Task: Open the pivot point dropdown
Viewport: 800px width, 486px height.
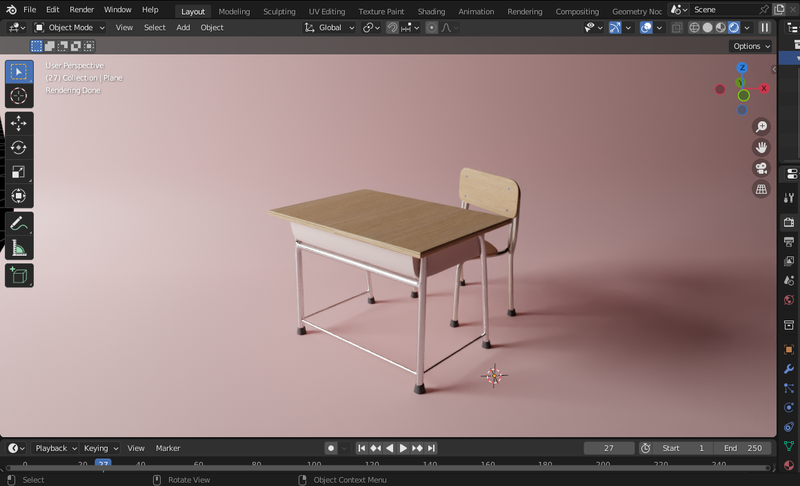Action: [371, 28]
